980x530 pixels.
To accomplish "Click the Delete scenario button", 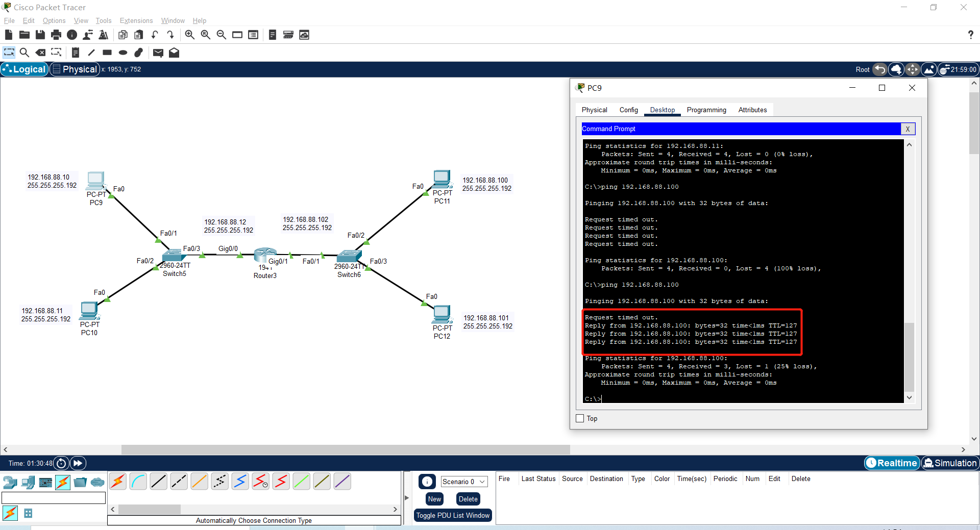I will (468, 499).
